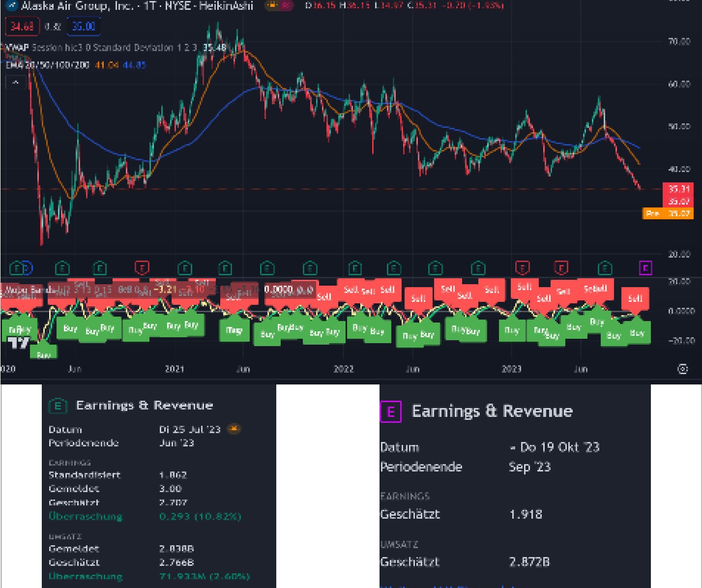Image resolution: width=702 pixels, height=588 pixels.
Task: Click the rightmost Sell signal label
Action: pyautogui.click(x=635, y=298)
